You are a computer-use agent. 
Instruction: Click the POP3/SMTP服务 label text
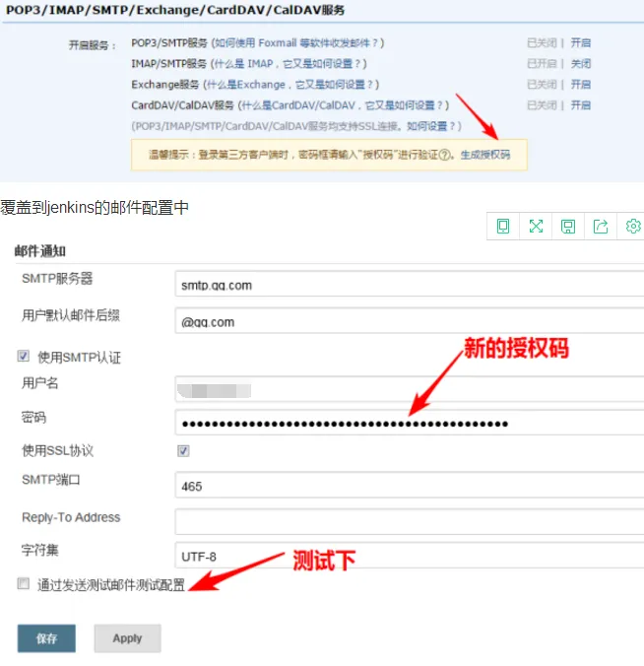click(169, 43)
